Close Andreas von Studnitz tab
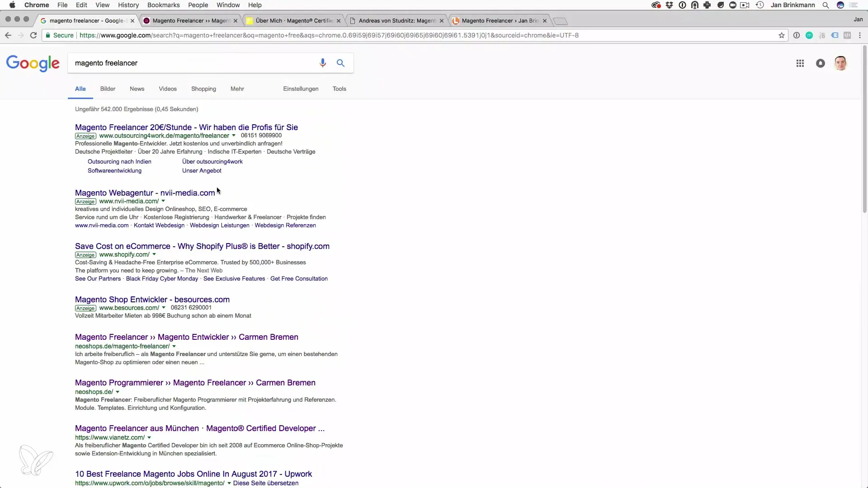This screenshot has height=488, width=868. pos(442,21)
